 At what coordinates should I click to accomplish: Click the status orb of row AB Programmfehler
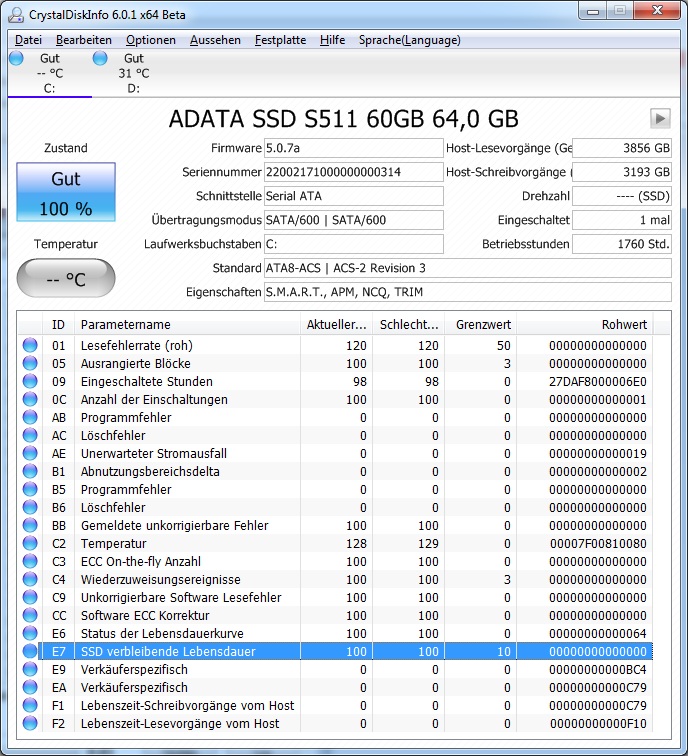pos(30,417)
